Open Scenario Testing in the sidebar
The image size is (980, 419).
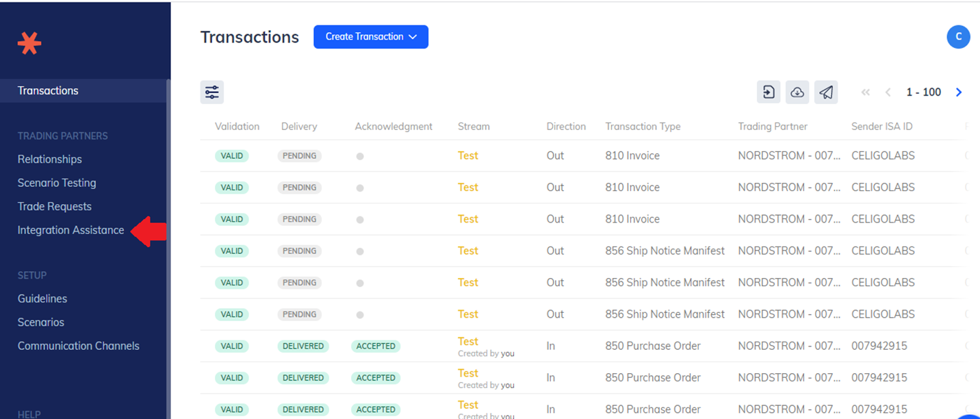pyautogui.click(x=57, y=183)
